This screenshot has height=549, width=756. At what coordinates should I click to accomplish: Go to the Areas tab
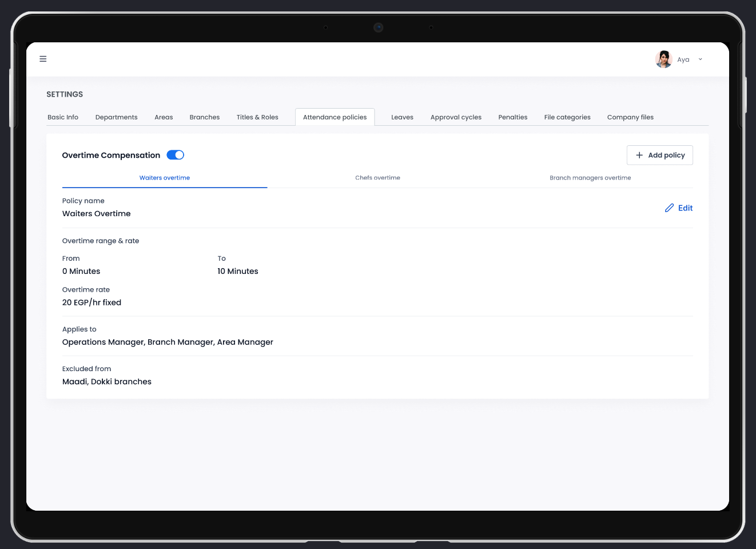tap(164, 117)
